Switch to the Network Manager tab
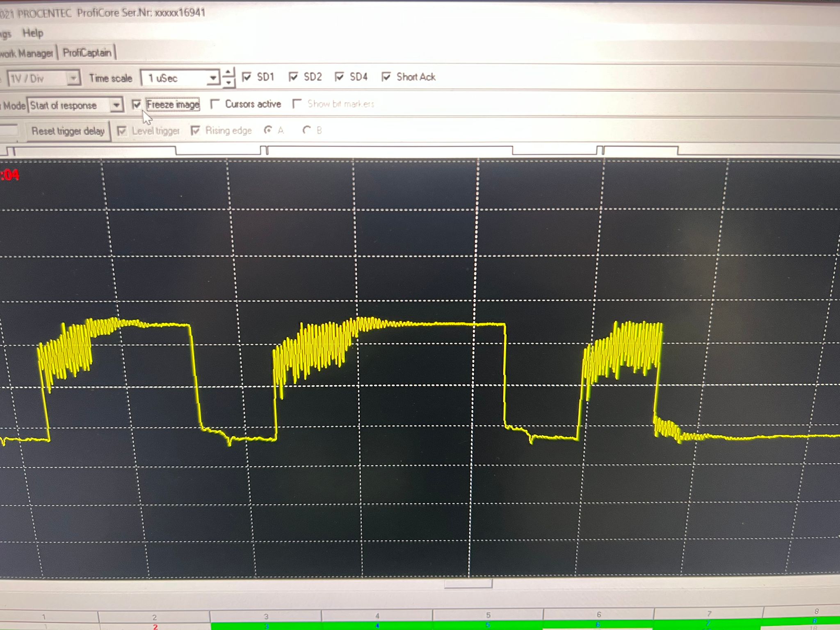Screen dimensions: 840x630 click(x=27, y=53)
